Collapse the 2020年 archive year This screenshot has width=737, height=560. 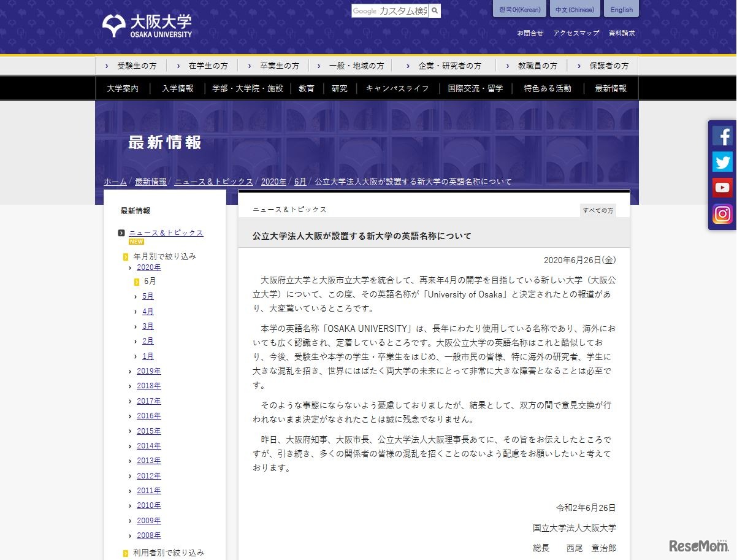131,268
